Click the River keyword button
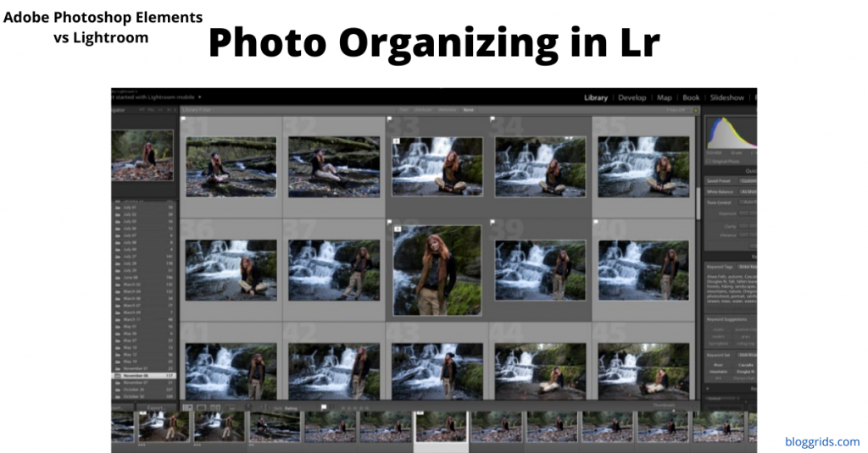 pyautogui.click(x=719, y=365)
